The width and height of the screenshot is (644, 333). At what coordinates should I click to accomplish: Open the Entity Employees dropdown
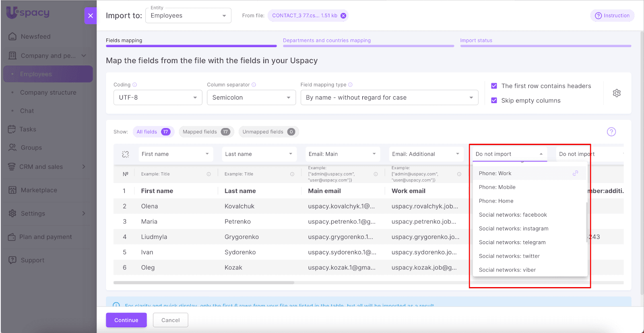[x=188, y=16]
